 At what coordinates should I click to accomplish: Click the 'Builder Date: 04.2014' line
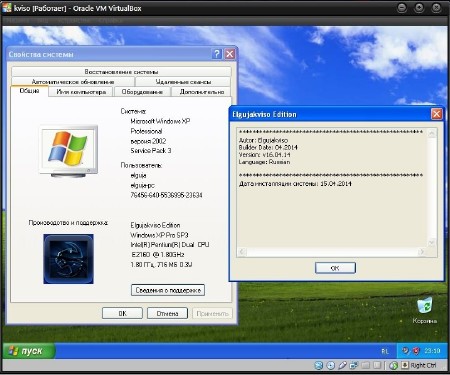click(x=268, y=147)
